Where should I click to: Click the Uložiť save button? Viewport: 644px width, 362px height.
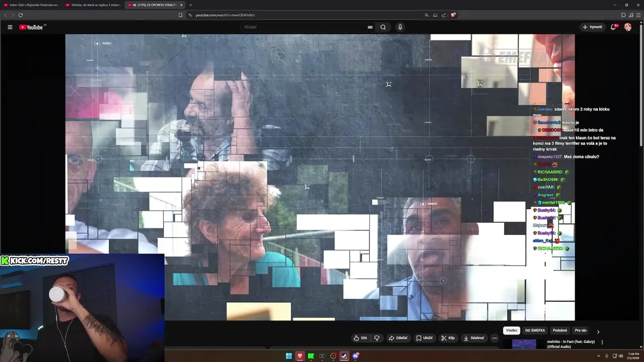424,338
